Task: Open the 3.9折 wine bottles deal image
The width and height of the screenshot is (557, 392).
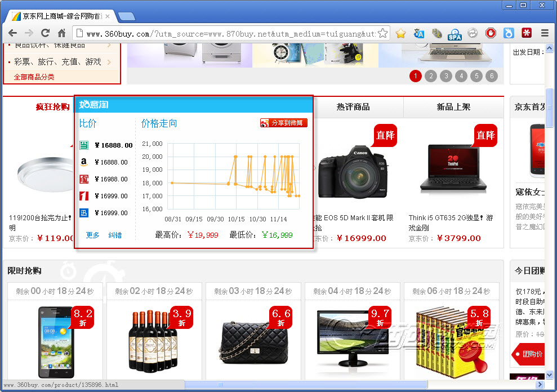Action: pos(153,341)
